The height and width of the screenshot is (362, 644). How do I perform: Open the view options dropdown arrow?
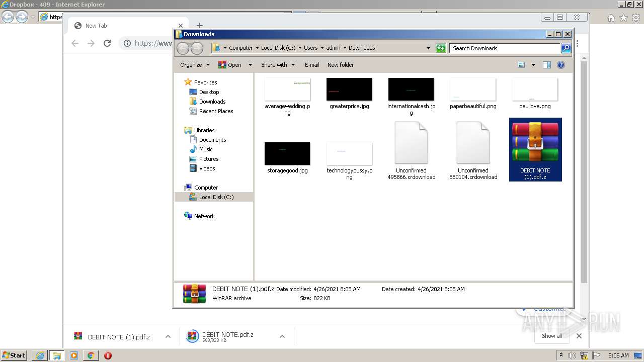point(533,65)
